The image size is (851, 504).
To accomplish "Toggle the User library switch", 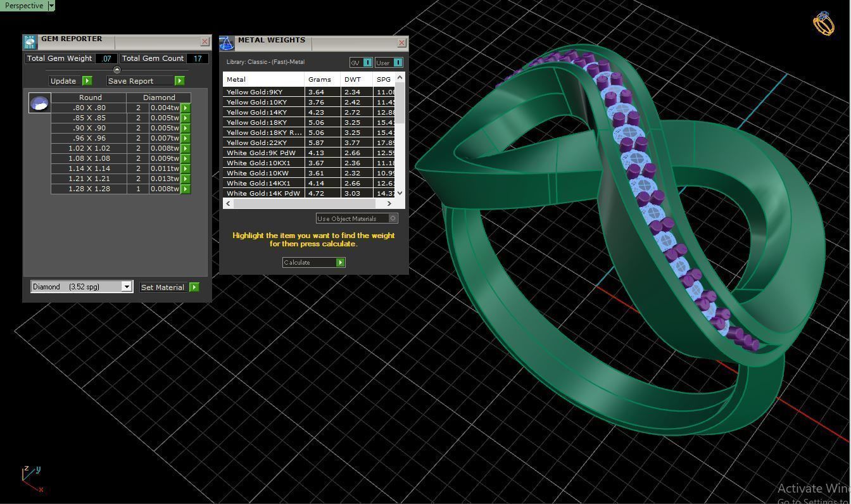I will (x=389, y=63).
